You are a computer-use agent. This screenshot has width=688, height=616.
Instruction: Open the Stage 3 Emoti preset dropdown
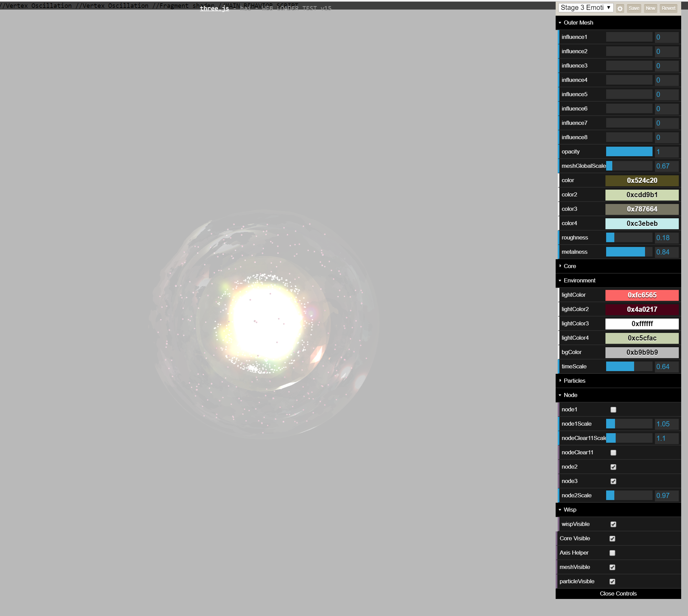pos(585,8)
